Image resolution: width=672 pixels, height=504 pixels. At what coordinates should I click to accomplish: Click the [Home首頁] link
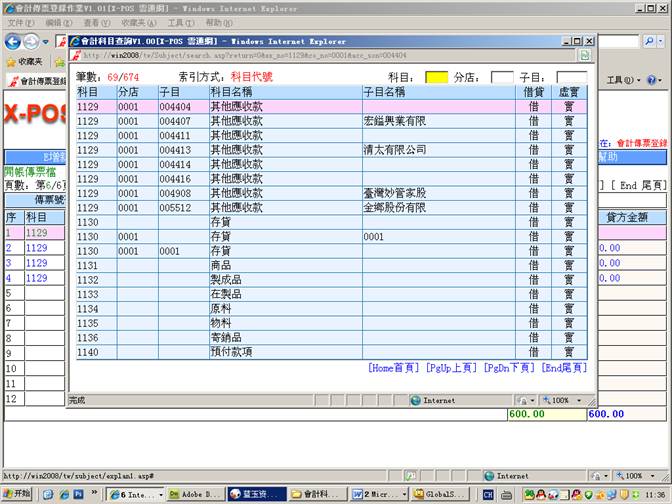(394, 368)
